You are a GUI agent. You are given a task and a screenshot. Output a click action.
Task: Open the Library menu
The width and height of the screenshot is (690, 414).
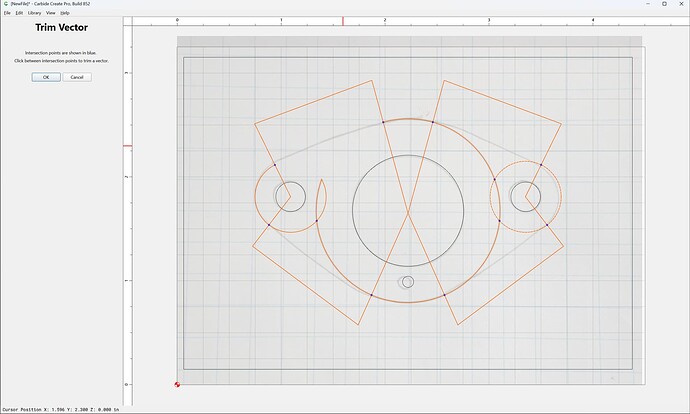click(34, 13)
